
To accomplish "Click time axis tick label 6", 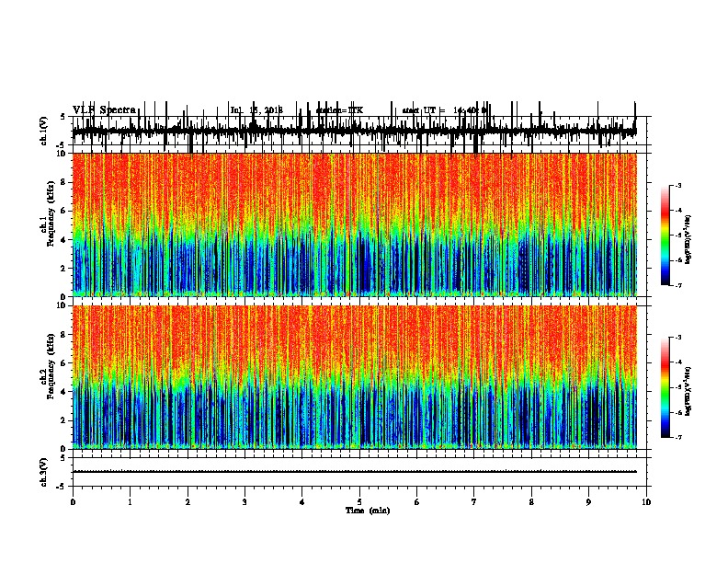I will point(417,502).
